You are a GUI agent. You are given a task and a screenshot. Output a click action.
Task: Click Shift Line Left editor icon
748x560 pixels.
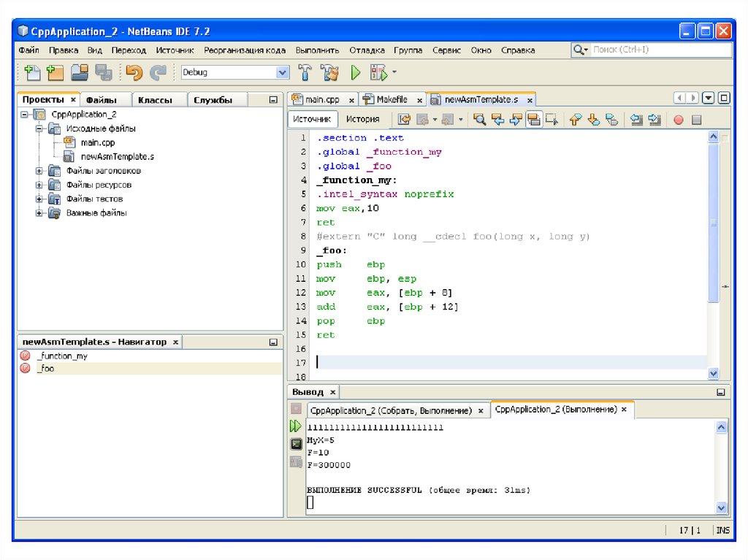click(636, 119)
